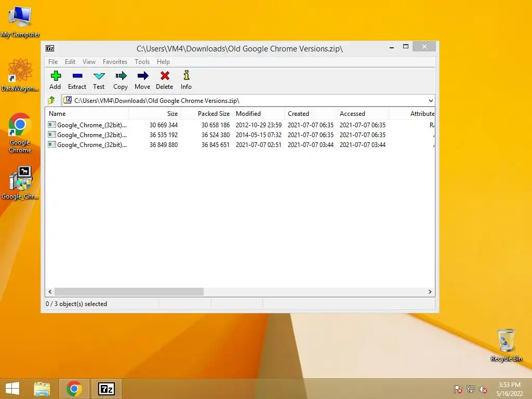Click modified date 2012-10-29 23:59
This screenshot has height=399, width=532.
tap(259, 125)
